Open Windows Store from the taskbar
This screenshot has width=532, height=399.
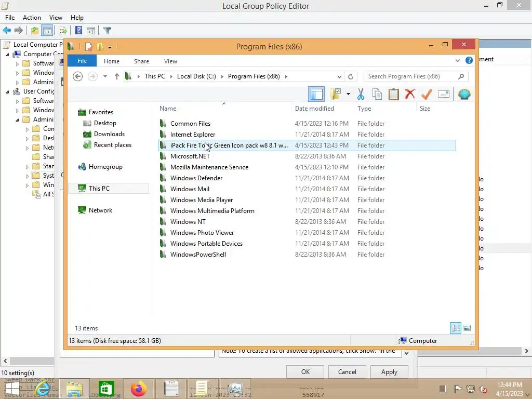(x=106, y=389)
